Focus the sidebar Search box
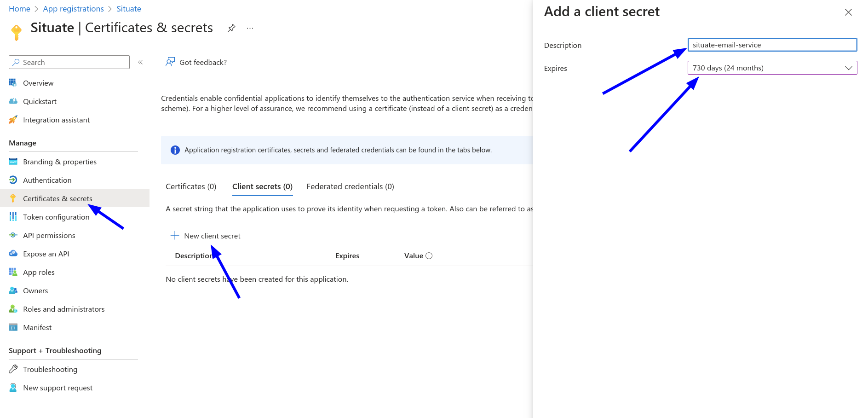 click(x=69, y=62)
